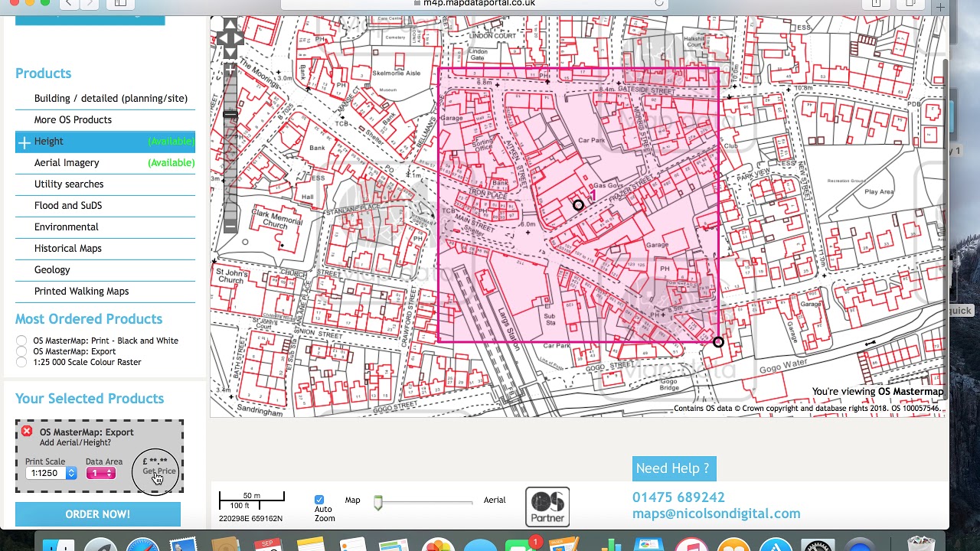Image resolution: width=980 pixels, height=551 pixels.
Task: Click the plus icon beside Height
Action: (x=24, y=142)
